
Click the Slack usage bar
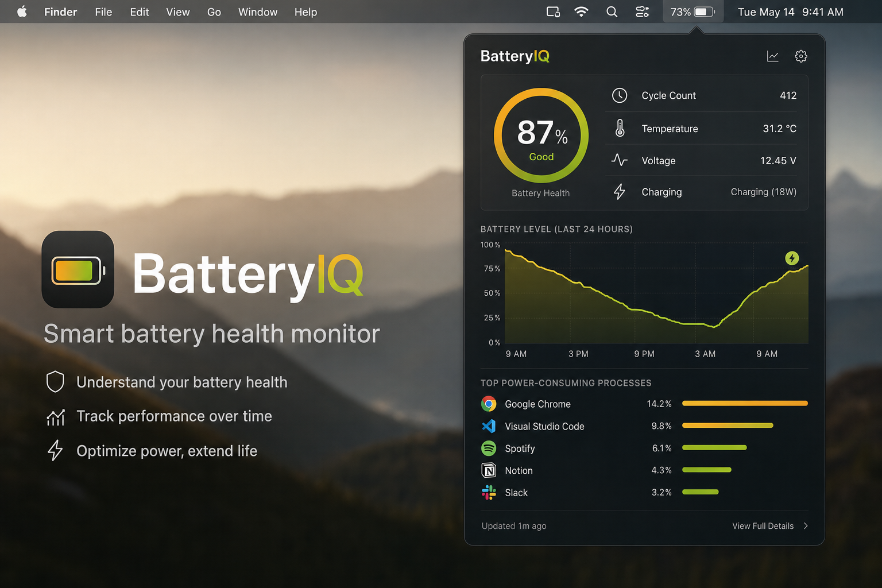click(x=701, y=492)
